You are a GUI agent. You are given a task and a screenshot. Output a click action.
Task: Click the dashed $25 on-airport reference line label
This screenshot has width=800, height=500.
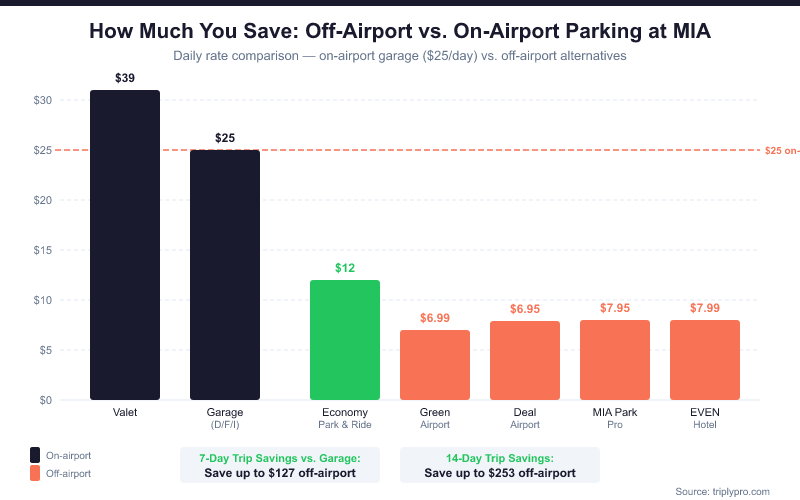pos(781,150)
